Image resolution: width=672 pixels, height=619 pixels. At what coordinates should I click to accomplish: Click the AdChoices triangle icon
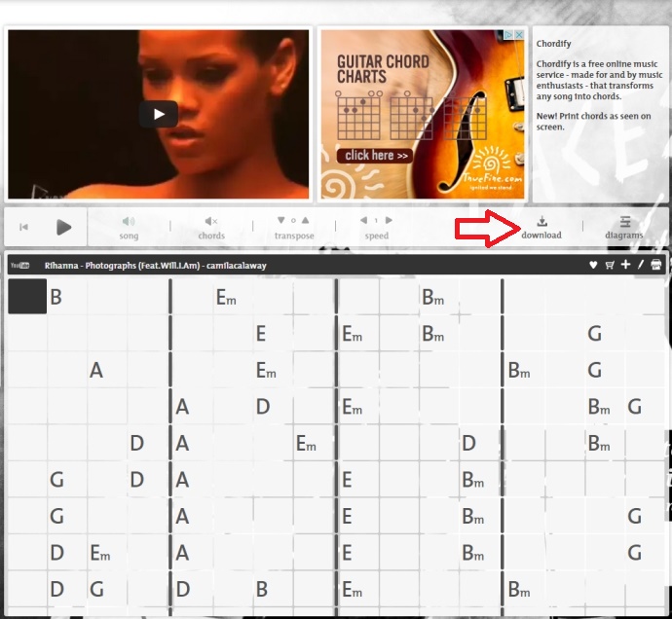coord(508,35)
